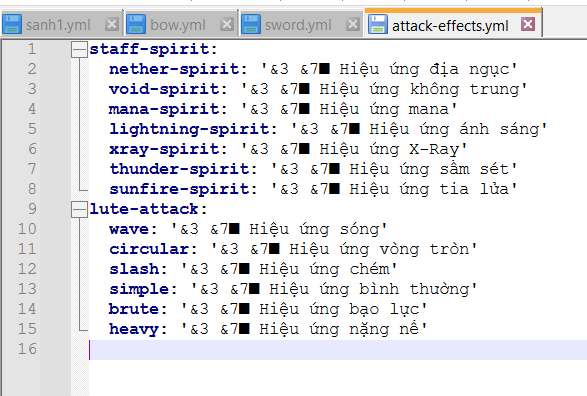Screen dimensions: 587x396
Task: Click the value 'Hiệu ứng sấm sét'
Action: click(x=429, y=170)
